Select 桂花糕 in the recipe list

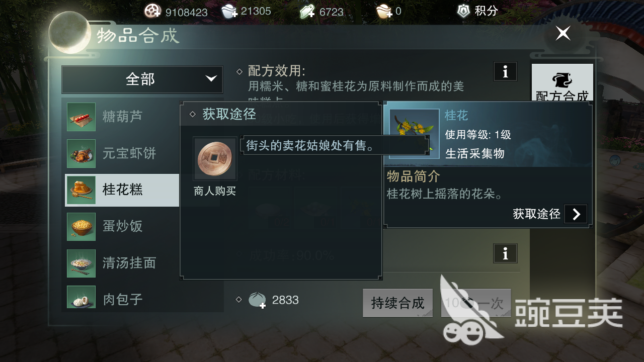(x=122, y=190)
